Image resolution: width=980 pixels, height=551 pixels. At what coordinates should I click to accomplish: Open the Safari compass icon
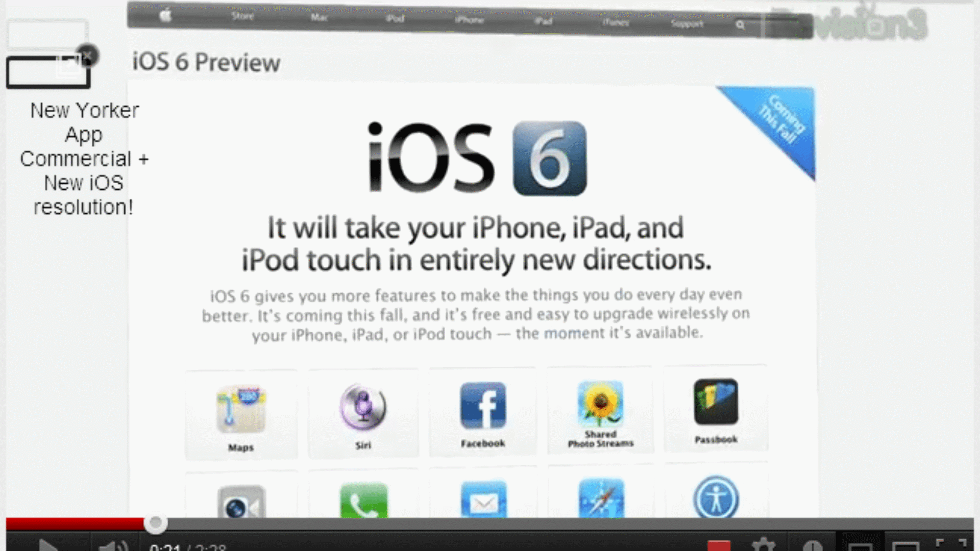[x=601, y=498]
